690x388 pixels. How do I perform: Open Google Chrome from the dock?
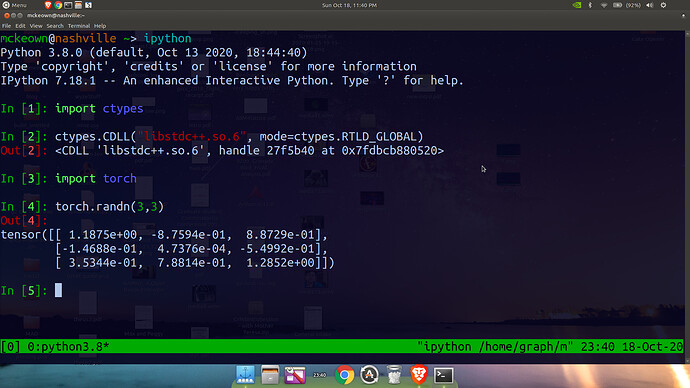pos(344,375)
